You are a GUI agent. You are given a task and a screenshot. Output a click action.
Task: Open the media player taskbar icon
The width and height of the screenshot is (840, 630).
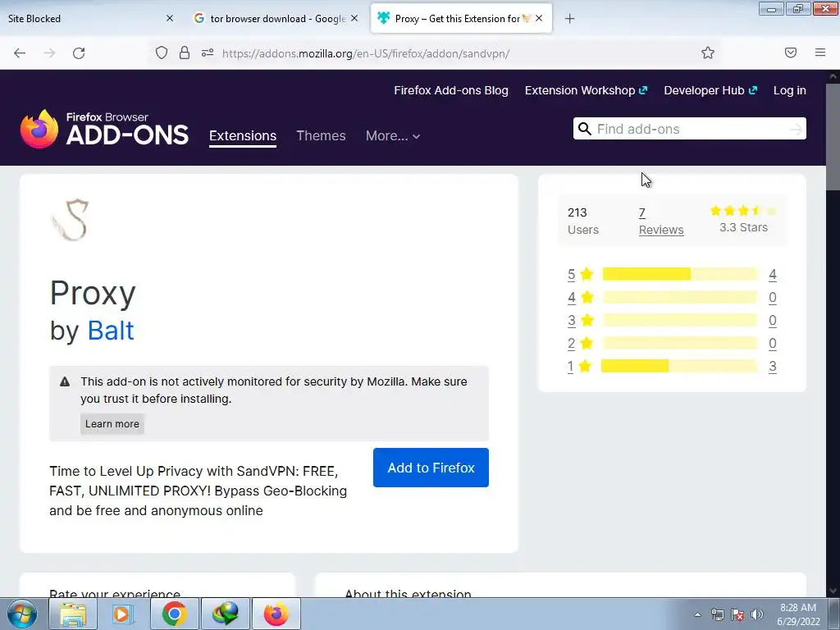tap(123, 614)
